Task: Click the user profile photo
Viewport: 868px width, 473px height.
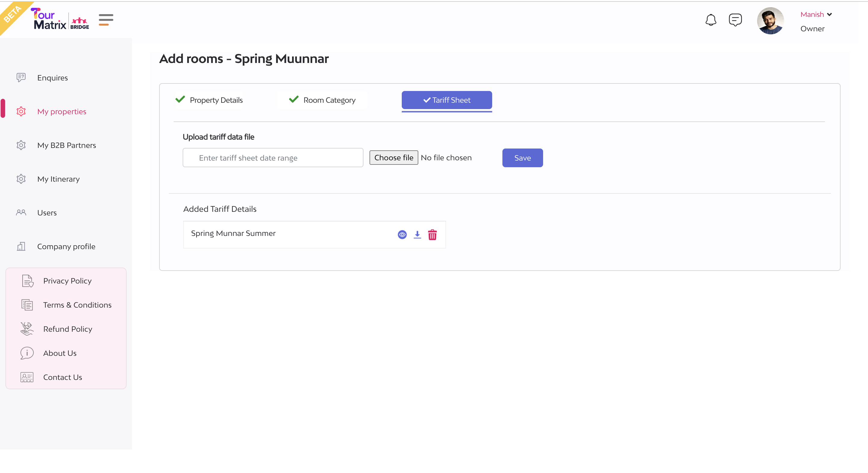Action: 770,21
